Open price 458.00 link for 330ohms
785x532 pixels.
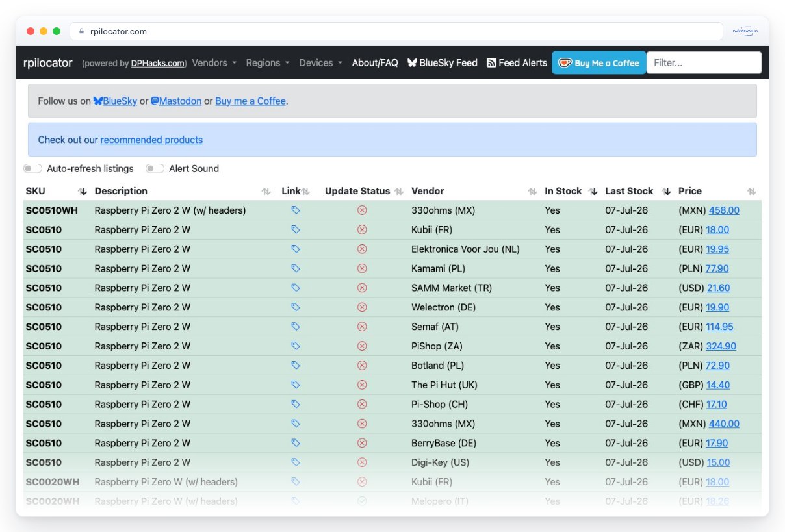click(x=724, y=210)
